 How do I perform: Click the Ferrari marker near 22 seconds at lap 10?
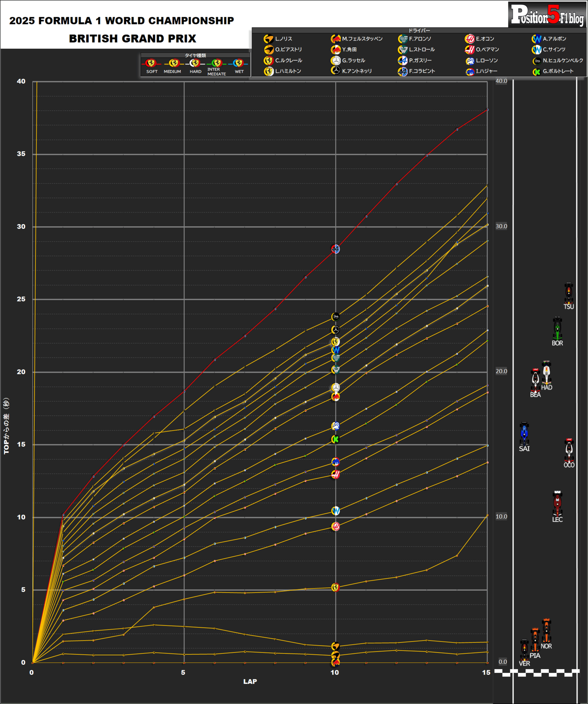(335, 342)
